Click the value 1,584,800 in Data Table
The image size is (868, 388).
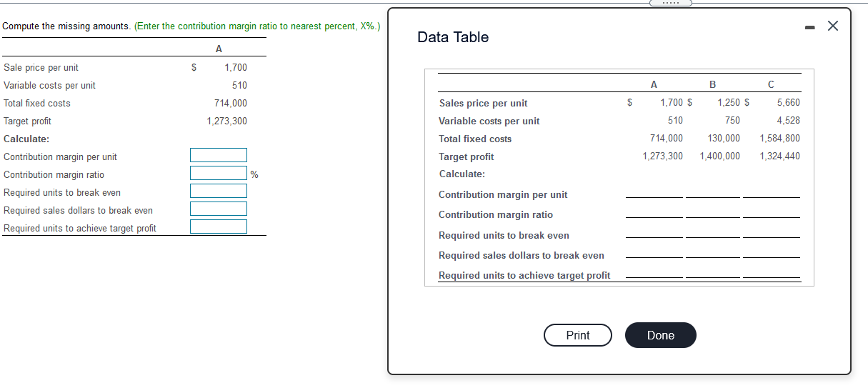pos(780,139)
